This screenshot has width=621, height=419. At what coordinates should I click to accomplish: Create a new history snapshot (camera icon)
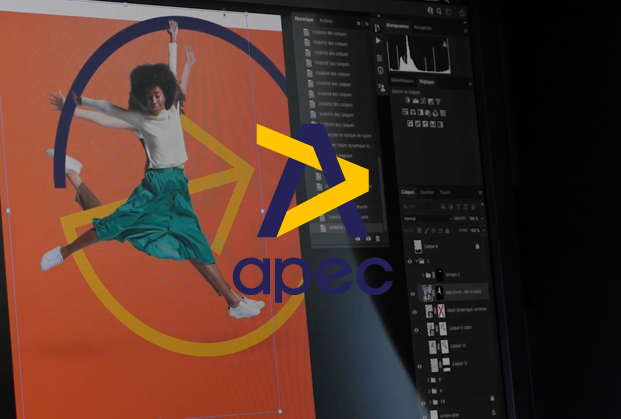pyautogui.click(x=368, y=238)
